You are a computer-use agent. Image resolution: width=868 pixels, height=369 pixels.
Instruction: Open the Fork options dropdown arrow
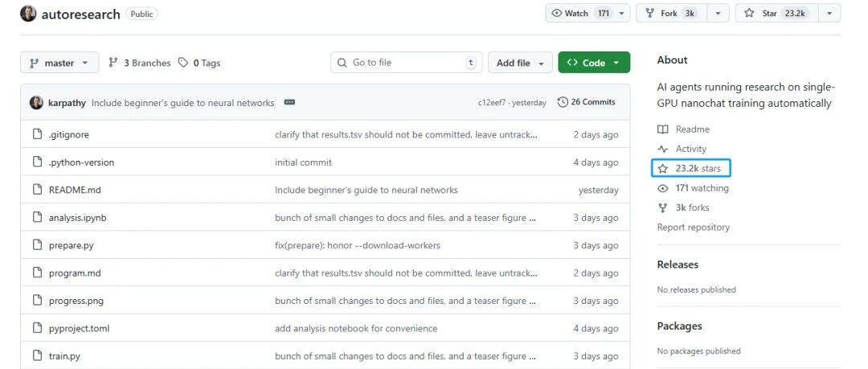719,14
